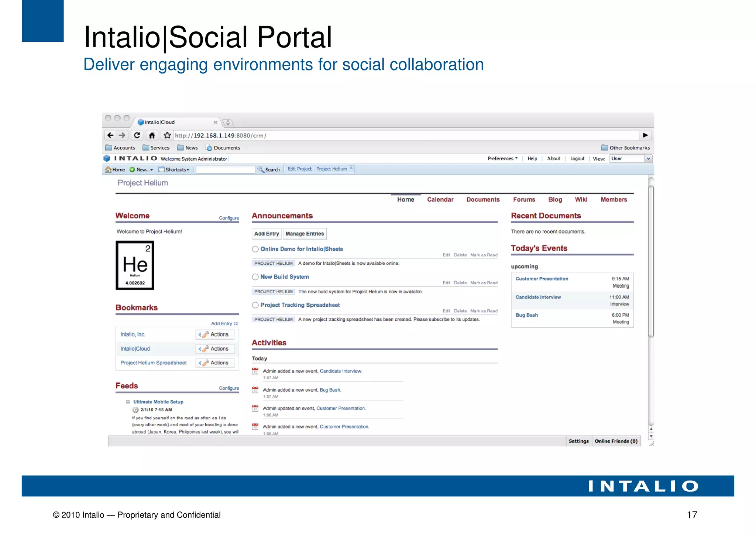Open the Ultimate Mobile Setup feed link
The height and width of the screenshot is (534, 756).
(158, 402)
